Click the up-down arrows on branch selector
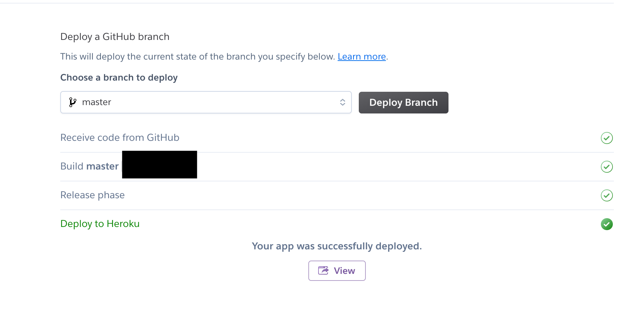Screen dimensions: 644x311 pyautogui.click(x=342, y=102)
